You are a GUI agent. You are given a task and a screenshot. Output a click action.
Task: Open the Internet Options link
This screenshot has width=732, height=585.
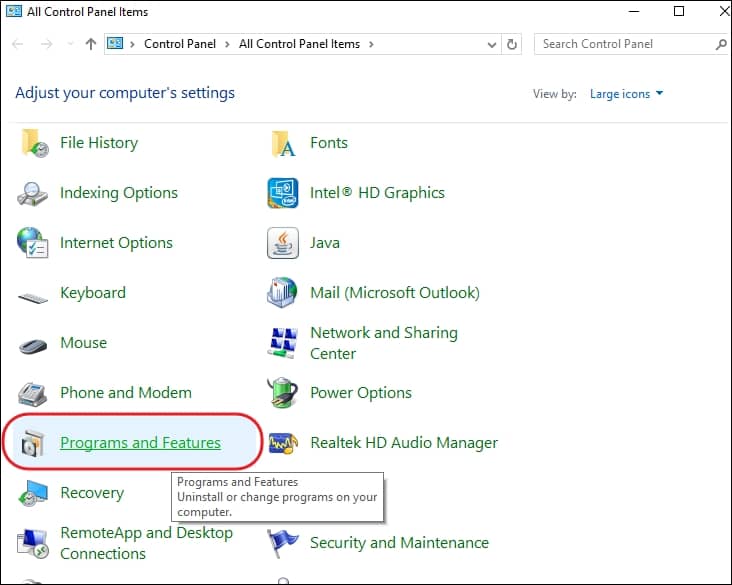coord(116,243)
